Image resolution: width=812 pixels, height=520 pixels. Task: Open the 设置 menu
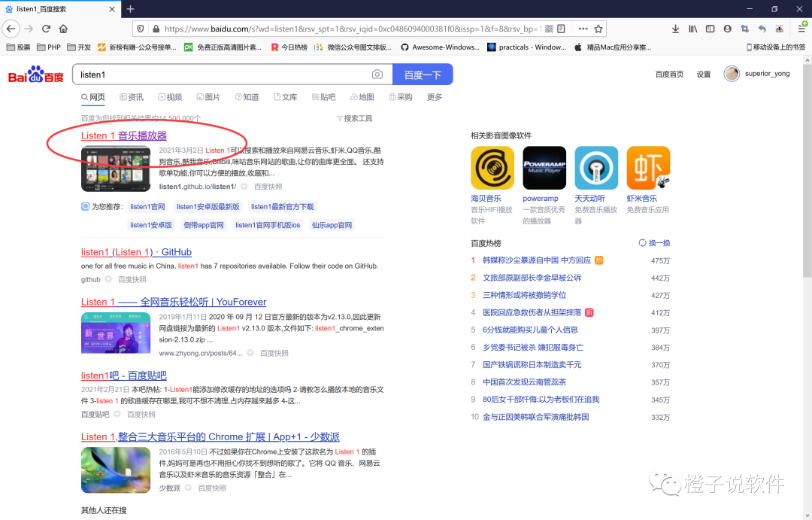pyautogui.click(x=703, y=75)
